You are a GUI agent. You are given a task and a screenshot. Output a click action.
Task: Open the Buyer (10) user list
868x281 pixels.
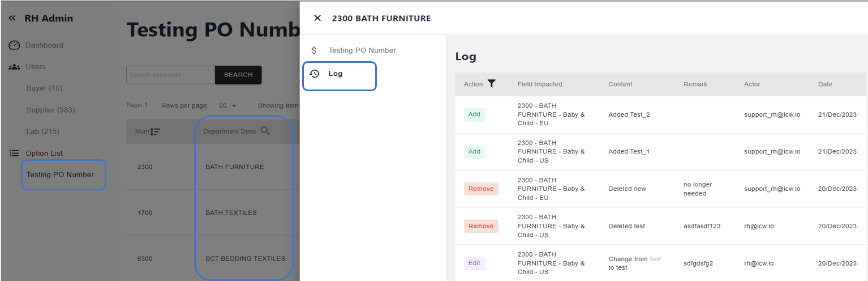44,88
